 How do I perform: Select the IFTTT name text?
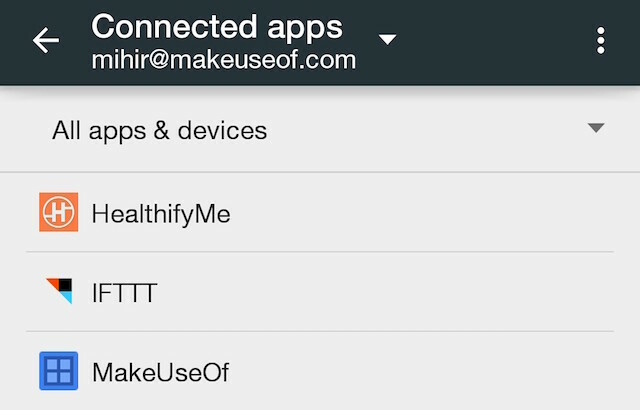tap(124, 293)
